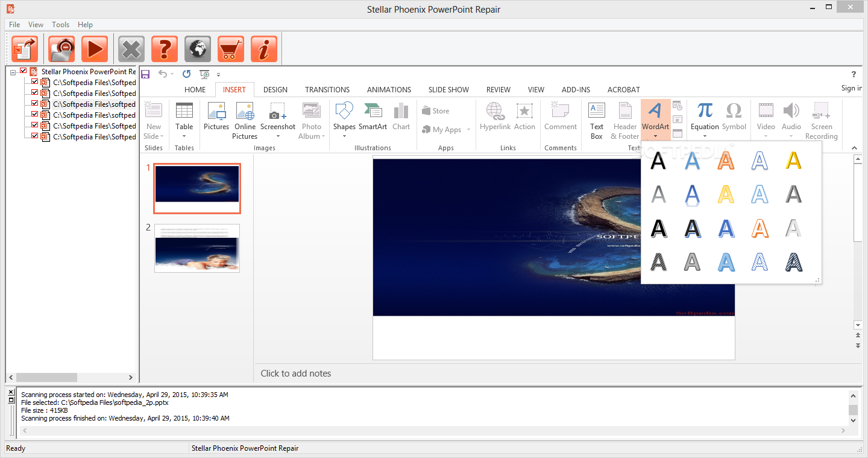This screenshot has height=458, width=868.
Task: Click the select folder toolbar icon
Action: 61,49
